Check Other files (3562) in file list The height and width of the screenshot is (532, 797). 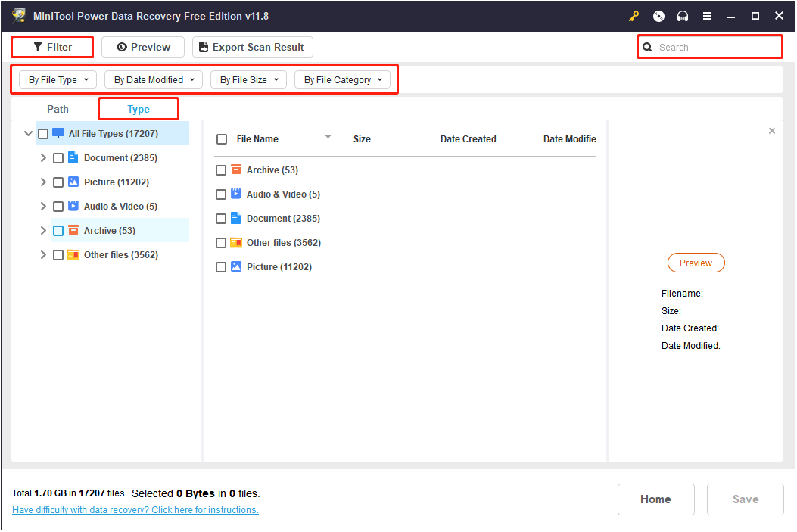pos(220,243)
